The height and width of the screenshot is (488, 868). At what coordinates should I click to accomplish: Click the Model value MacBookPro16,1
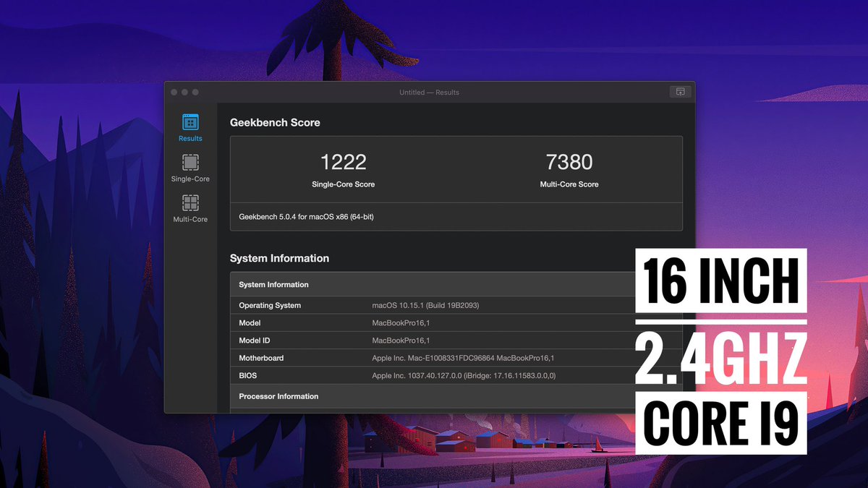click(x=401, y=323)
